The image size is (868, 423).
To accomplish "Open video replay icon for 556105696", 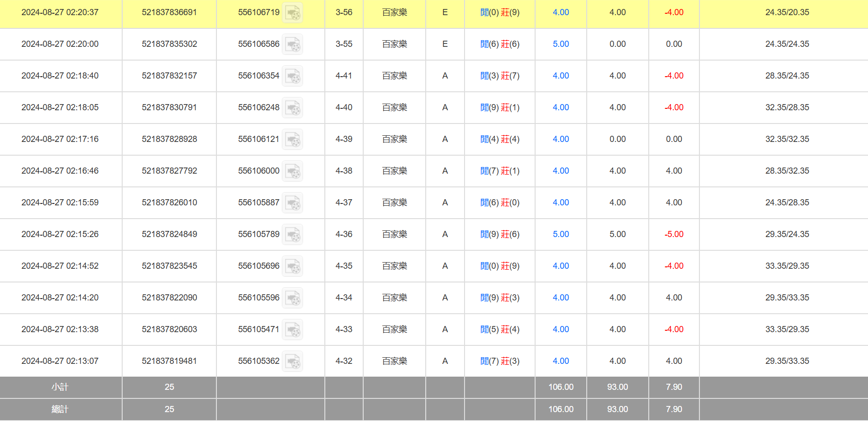I will coord(292,266).
